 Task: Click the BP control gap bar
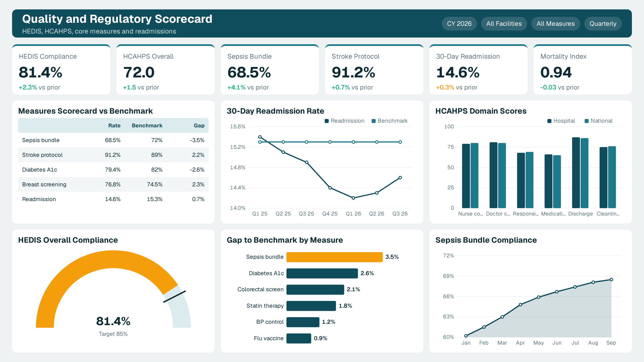303,322
